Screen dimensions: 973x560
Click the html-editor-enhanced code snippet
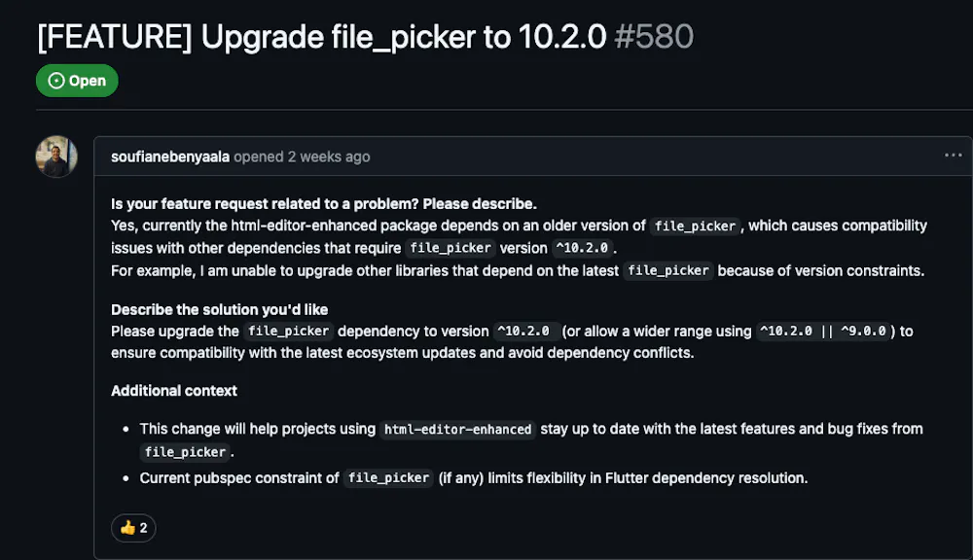tap(458, 429)
